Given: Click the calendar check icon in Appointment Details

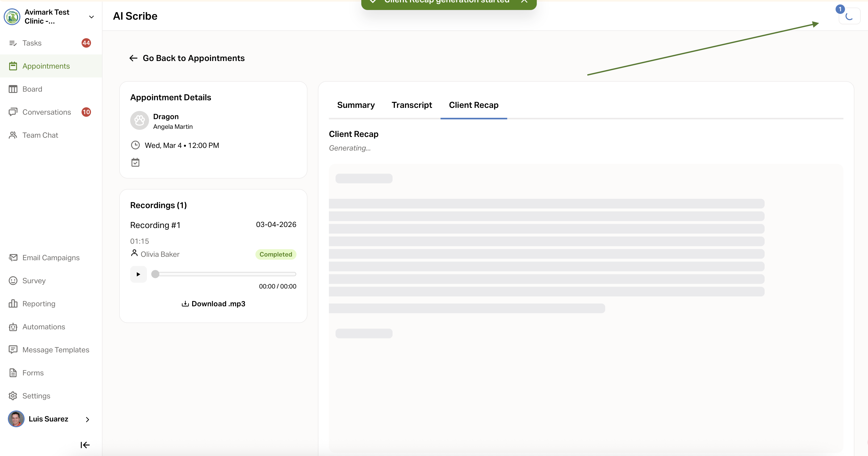Looking at the screenshot, I should (x=135, y=163).
